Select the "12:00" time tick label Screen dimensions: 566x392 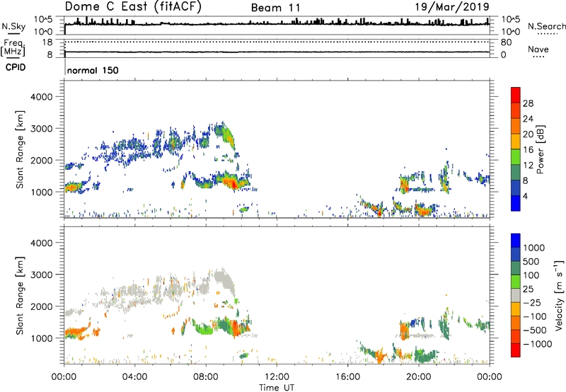[x=277, y=377]
